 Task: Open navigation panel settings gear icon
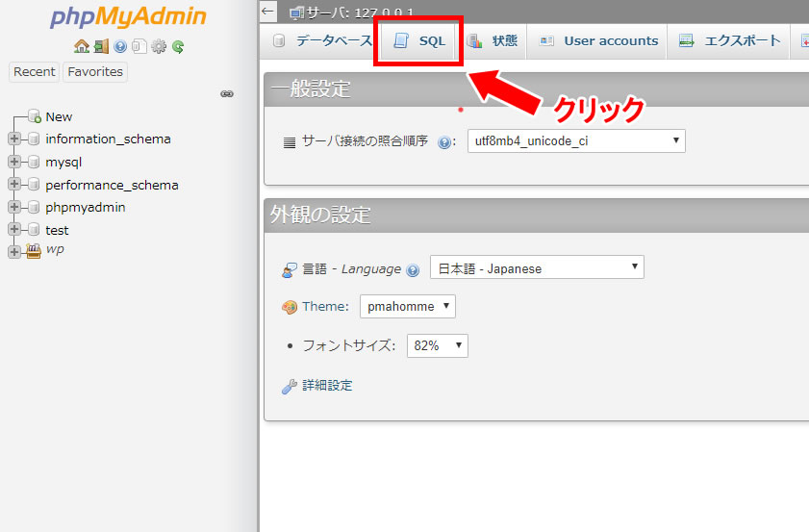pyautogui.click(x=159, y=46)
